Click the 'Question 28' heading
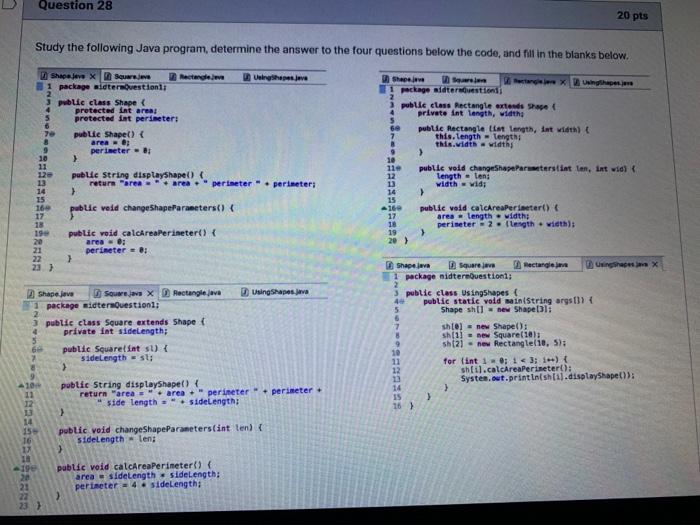Viewport: 700px width, 525px height. 75,5
